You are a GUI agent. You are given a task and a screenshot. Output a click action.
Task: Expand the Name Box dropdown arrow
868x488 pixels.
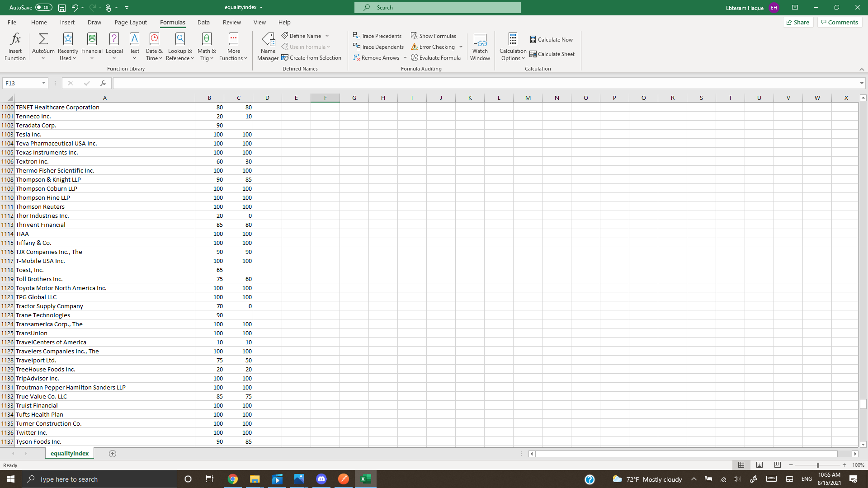click(43, 83)
